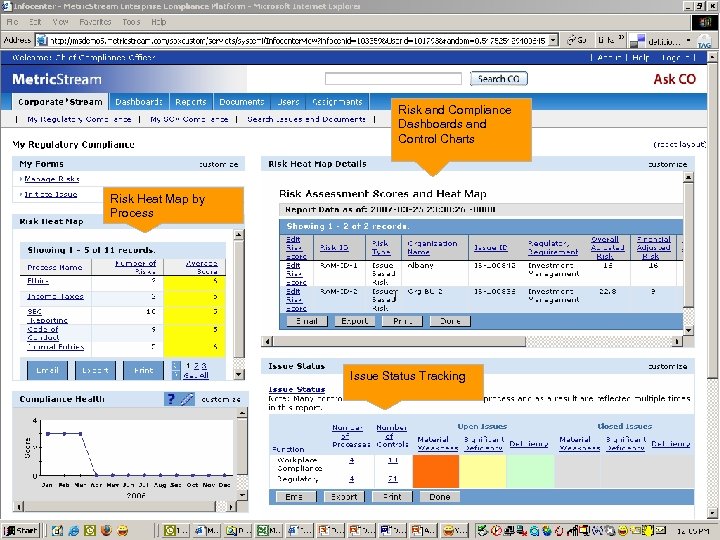Click the reset layout link
Image resolution: width=720 pixels, height=540 pixels.
click(x=680, y=145)
